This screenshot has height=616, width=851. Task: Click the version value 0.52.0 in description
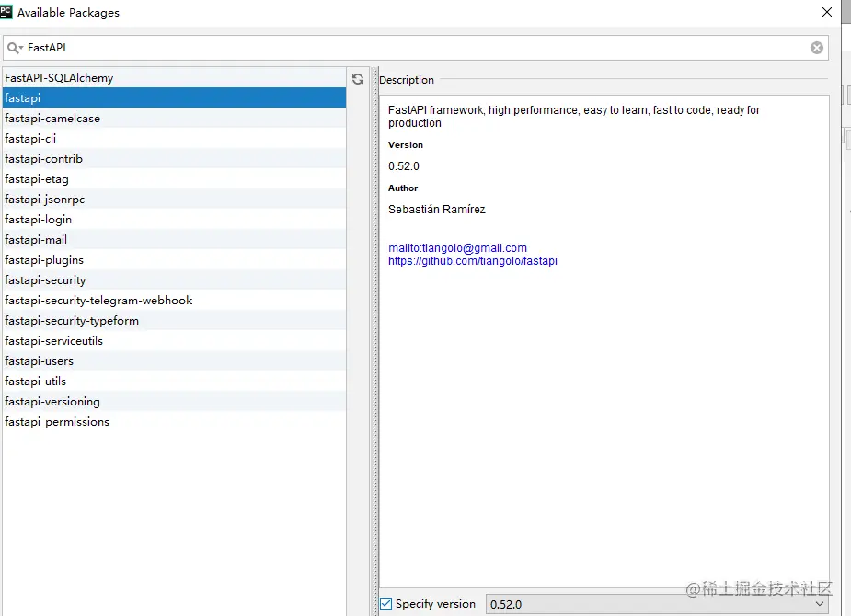point(404,166)
